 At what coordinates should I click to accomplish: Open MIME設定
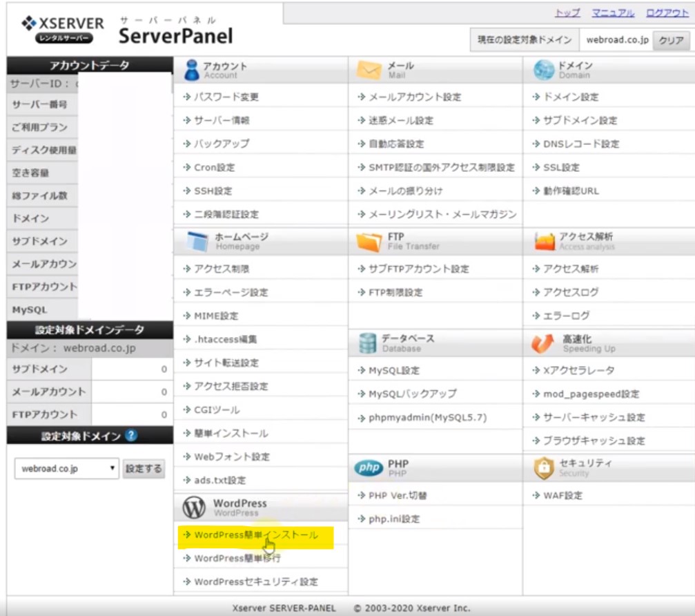click(216, 316)
